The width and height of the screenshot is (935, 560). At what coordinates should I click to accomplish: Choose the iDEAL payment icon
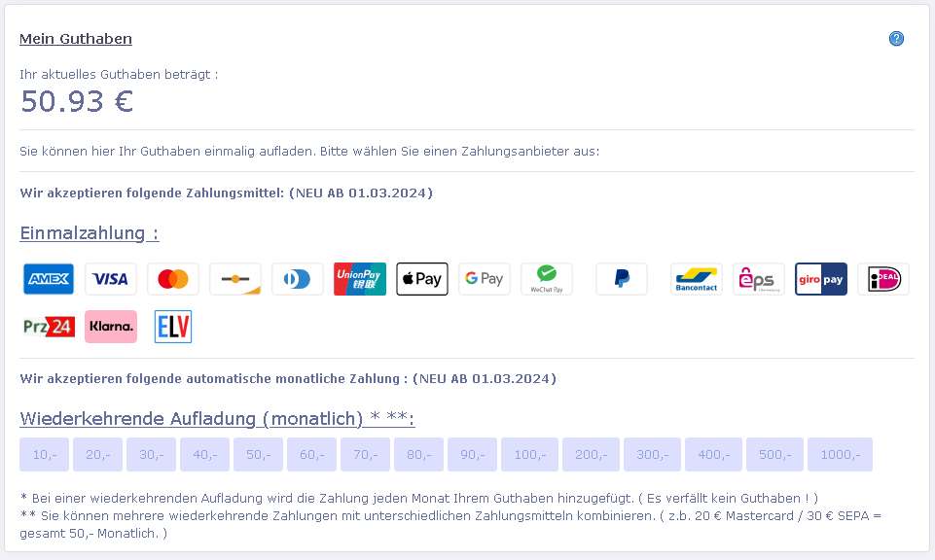883,279
